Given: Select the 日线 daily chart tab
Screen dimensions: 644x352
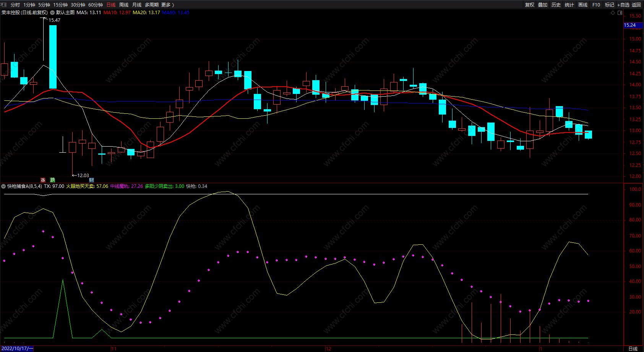Looking at the screenshot, I should point(111,5).
